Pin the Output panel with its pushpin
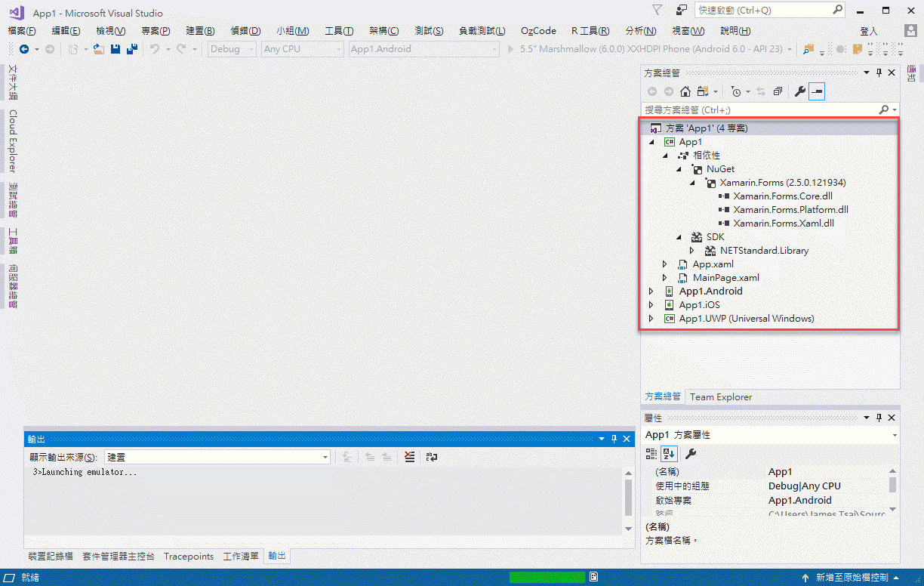The width and height of the screenshot is (924, 586). tap(614, 439)
